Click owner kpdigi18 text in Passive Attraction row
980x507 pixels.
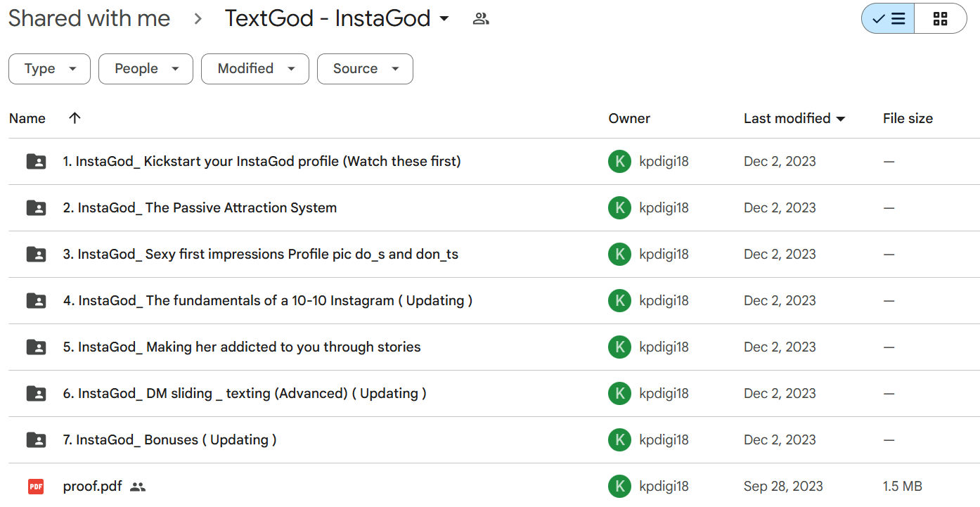[664, 208]
